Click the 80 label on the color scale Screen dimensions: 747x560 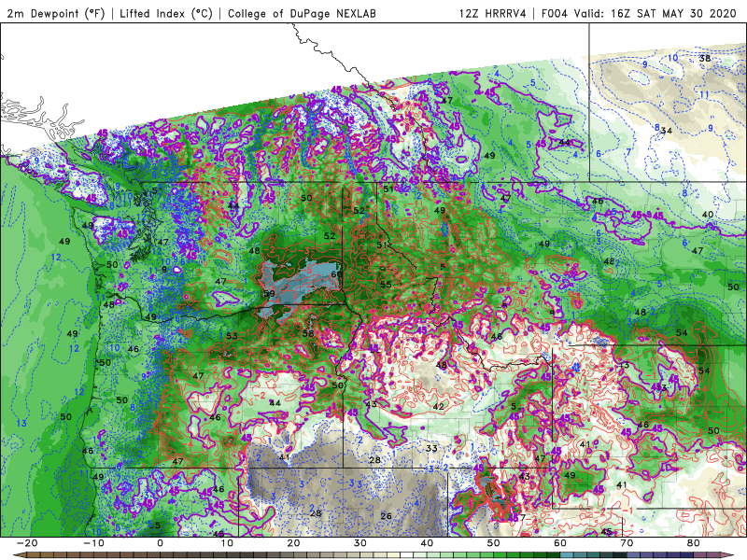(x=694, y=543)
